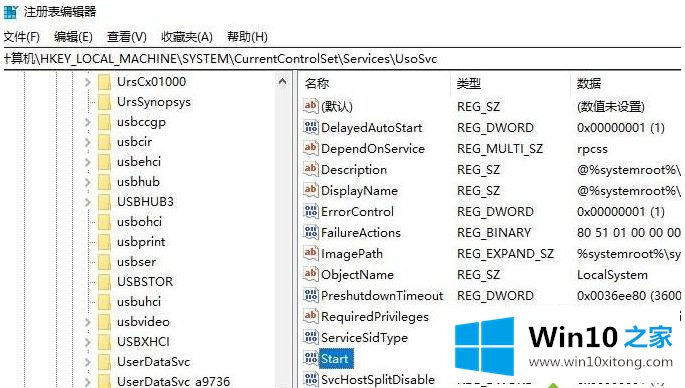Image resolution: width=685 pixels, height=388 pixels.
Task: Open the 收藏夹(A) menu
Action: (187, 37)
